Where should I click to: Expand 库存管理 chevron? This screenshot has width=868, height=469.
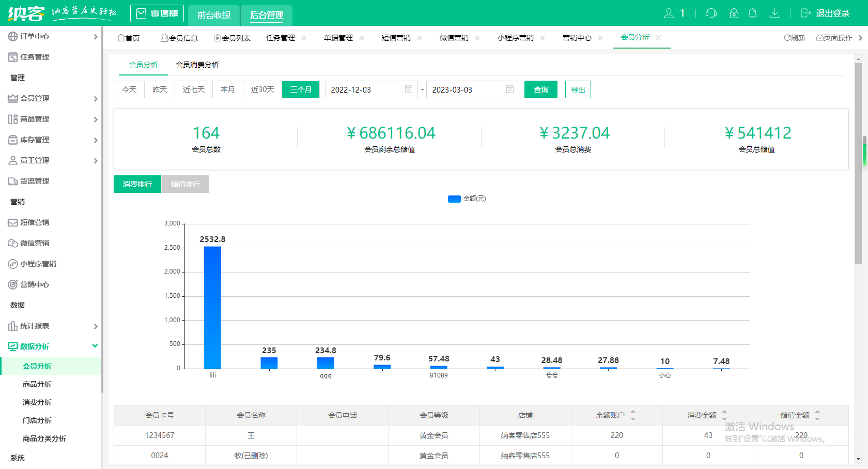(96, 140)
